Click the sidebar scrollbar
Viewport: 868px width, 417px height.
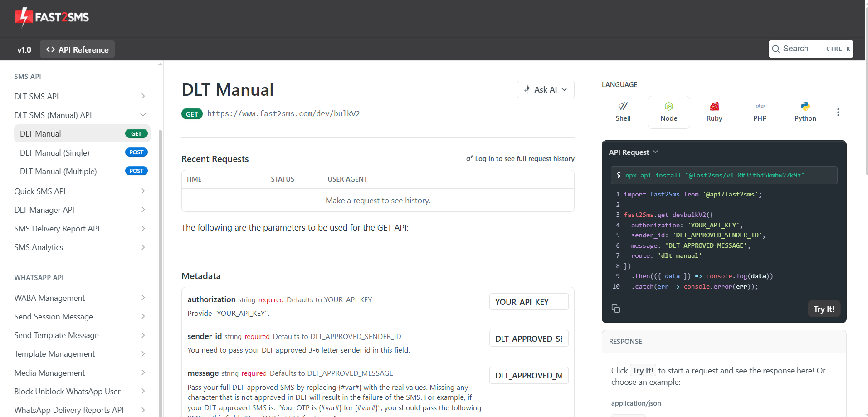point(160,272)
